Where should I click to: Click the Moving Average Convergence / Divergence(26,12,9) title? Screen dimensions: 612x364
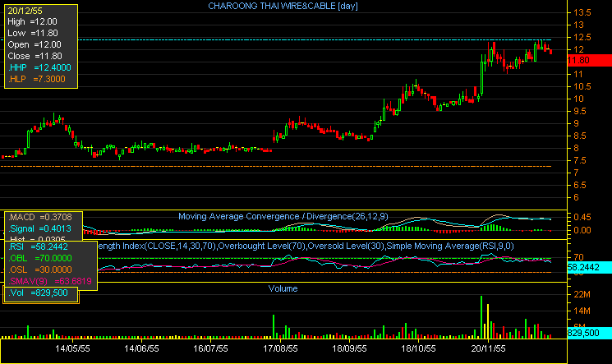283,216
